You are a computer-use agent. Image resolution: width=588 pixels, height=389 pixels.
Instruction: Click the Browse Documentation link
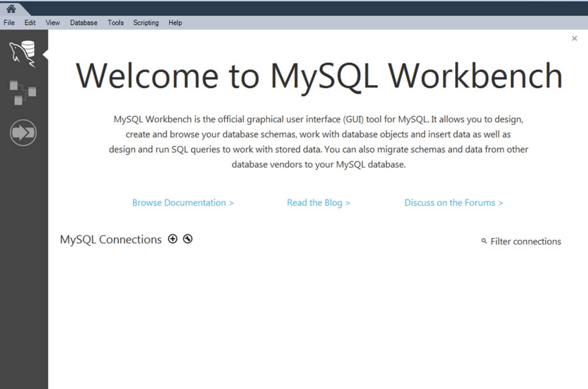click(x=183, y=203)
